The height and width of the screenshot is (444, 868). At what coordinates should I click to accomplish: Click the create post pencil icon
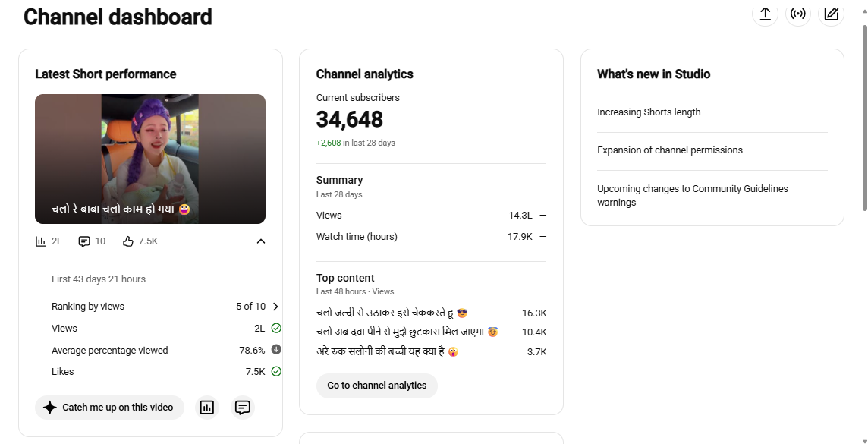coord(832,14)
